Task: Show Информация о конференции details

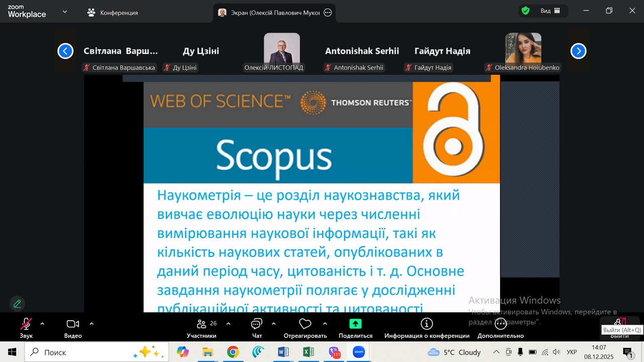Action: 427,328
